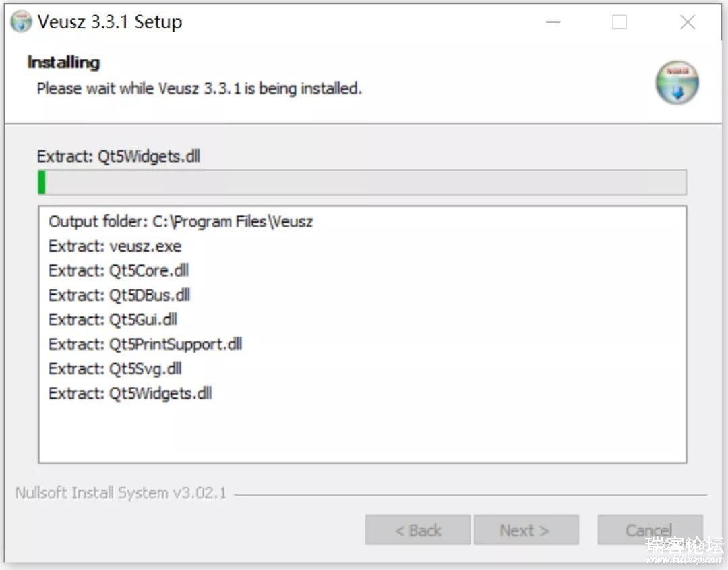Click the Veusz globe icon in title bar
The height and width of the screenshot is (570, 728).
[22, 22]
